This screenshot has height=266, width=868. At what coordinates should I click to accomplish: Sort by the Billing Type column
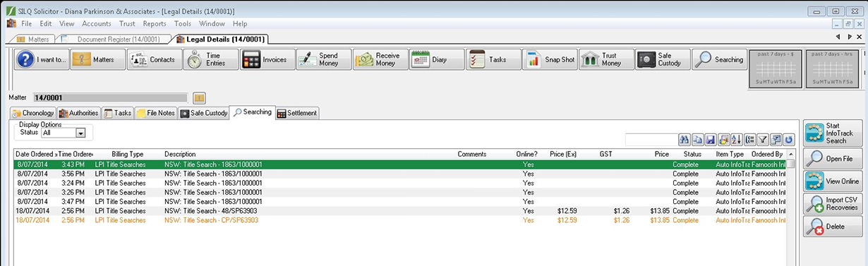click(128, 154)
